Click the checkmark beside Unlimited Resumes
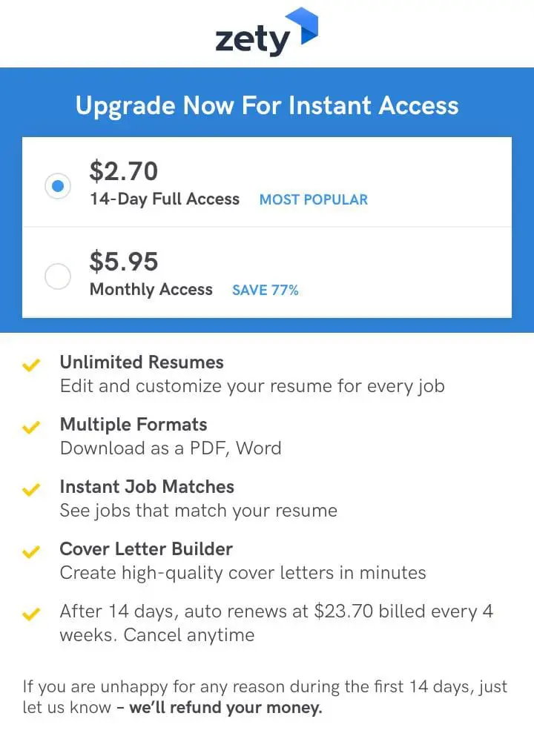This screenshot has height=756, width=534. point(31,365)
